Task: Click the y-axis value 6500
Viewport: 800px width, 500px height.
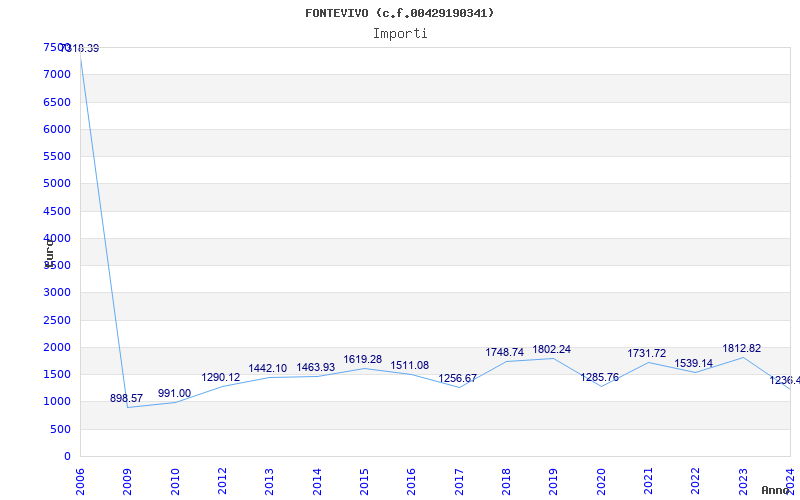Action: [x=57, y=102]
